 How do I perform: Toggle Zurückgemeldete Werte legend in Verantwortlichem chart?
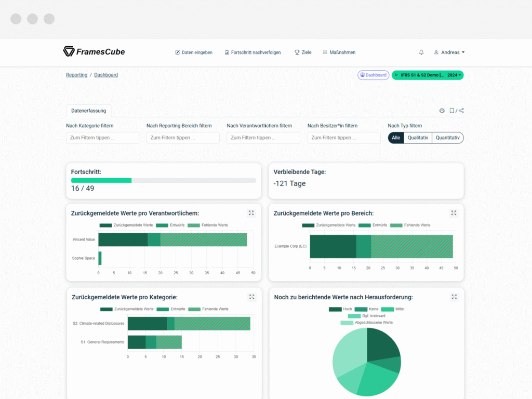pyautogui.click(x=126, y=225)
